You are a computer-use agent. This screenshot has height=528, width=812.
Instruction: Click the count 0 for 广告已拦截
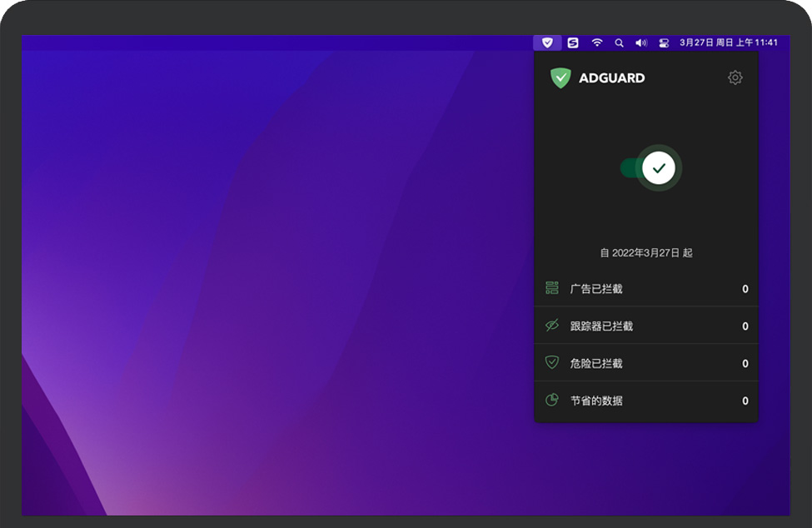[x=745, y=289]
